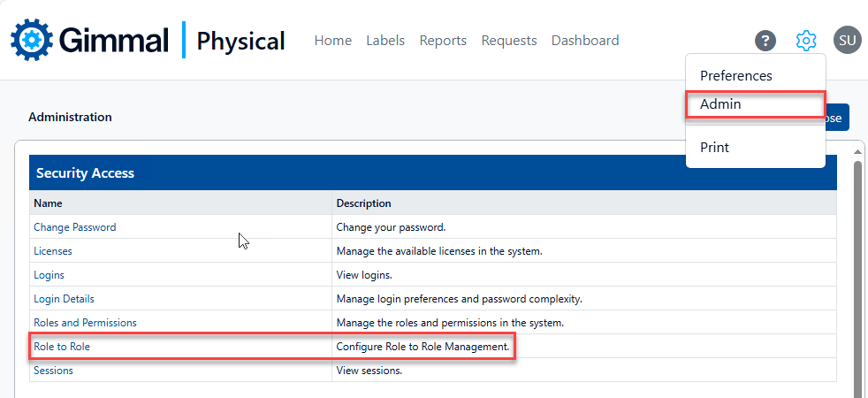Open the Login Details link

(x=64, y=298)
